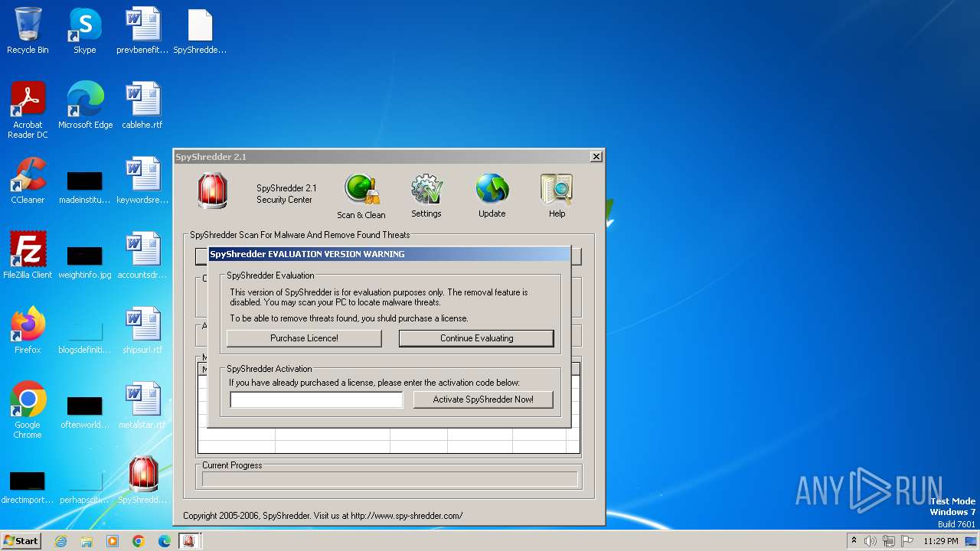Image resolution: width=980 pixels, height=551 pixels.
Task: Select perhapsditi file icon
Action: (x=85, y=487)
